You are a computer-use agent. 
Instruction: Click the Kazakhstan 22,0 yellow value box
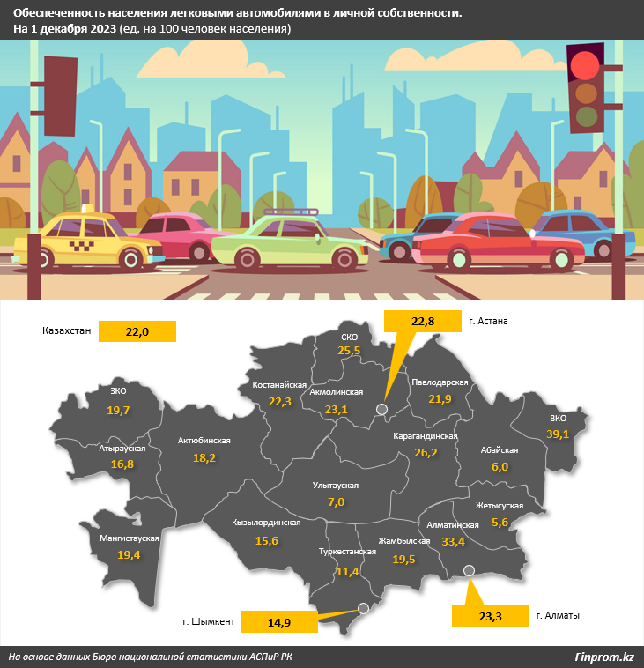137,331
